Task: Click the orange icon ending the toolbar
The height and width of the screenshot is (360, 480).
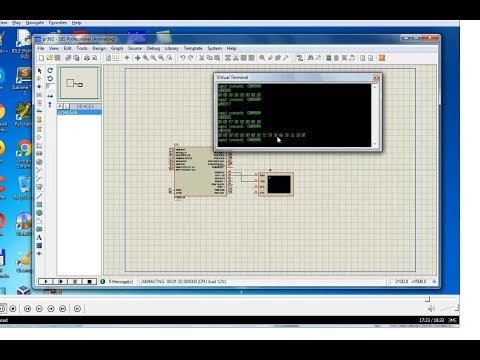Action: point(382,58)
